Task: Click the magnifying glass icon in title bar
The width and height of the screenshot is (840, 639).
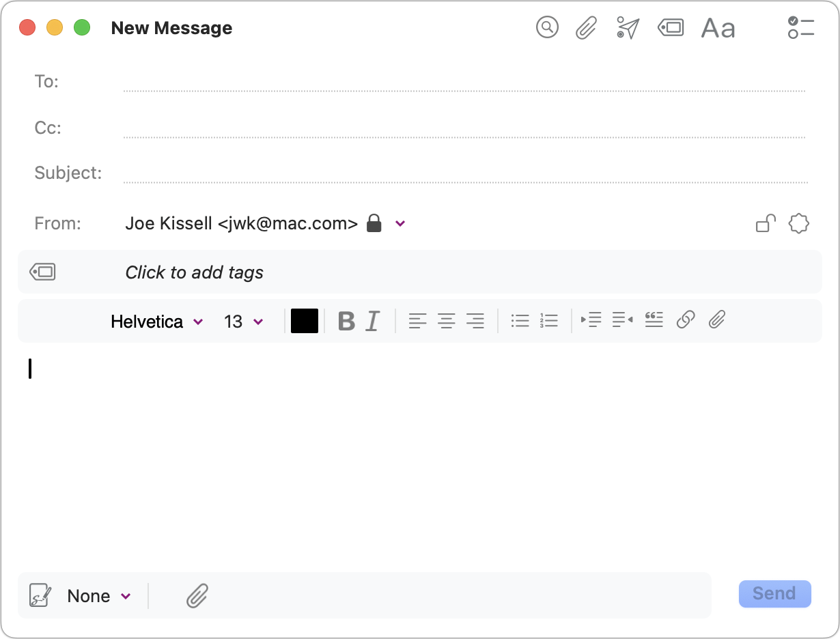Action: (x=547, y=28)
